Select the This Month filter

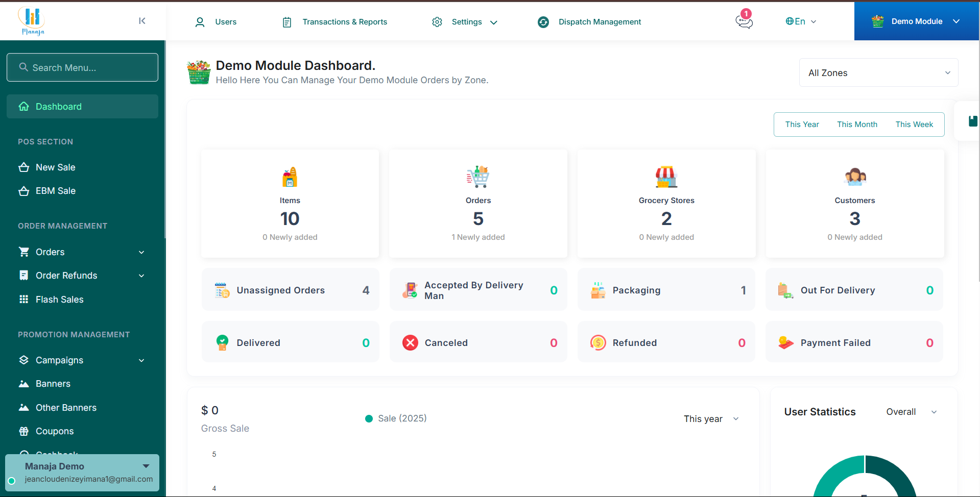[857, 125]
